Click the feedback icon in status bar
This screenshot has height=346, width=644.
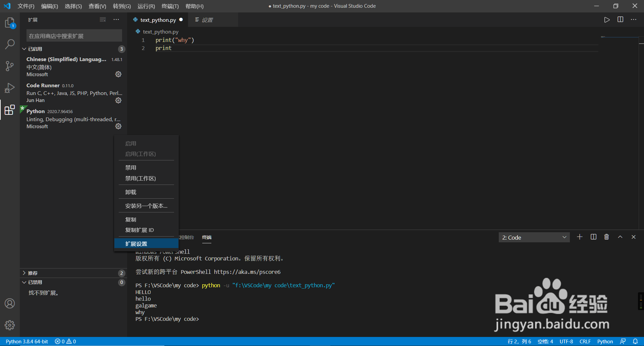623,341
